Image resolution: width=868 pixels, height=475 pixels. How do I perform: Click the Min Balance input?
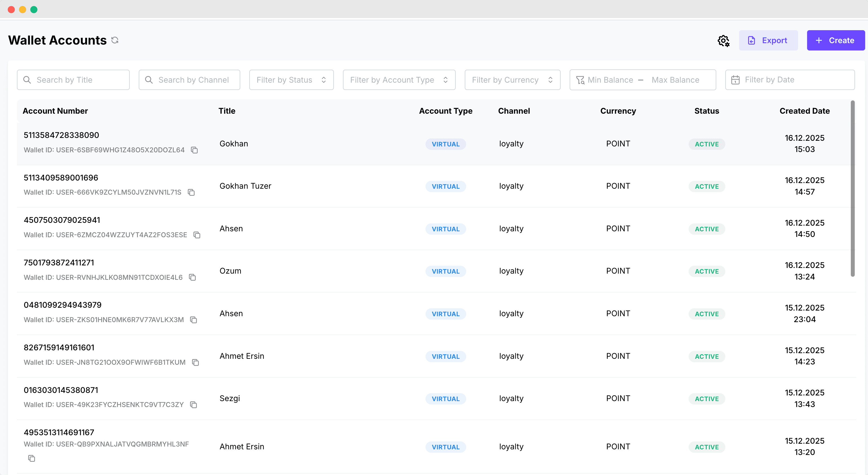610,80
